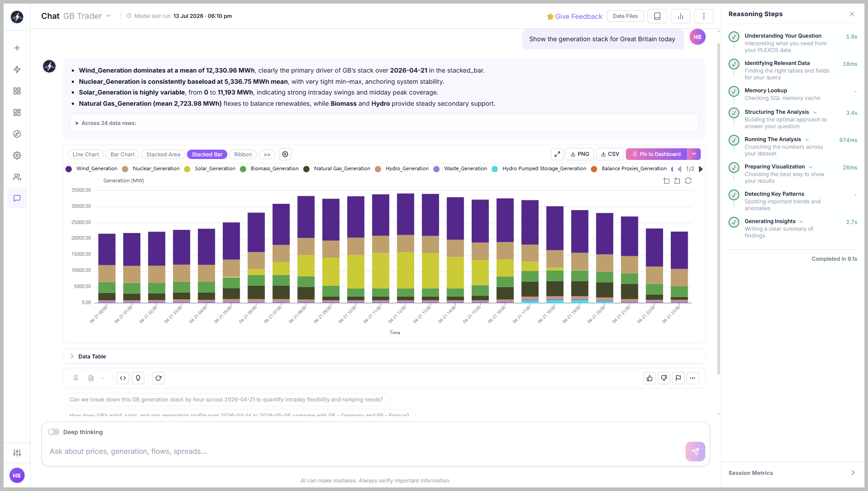Click the lightbulb icon below chart
Screen dimensions: 868x491
point(138,378)
